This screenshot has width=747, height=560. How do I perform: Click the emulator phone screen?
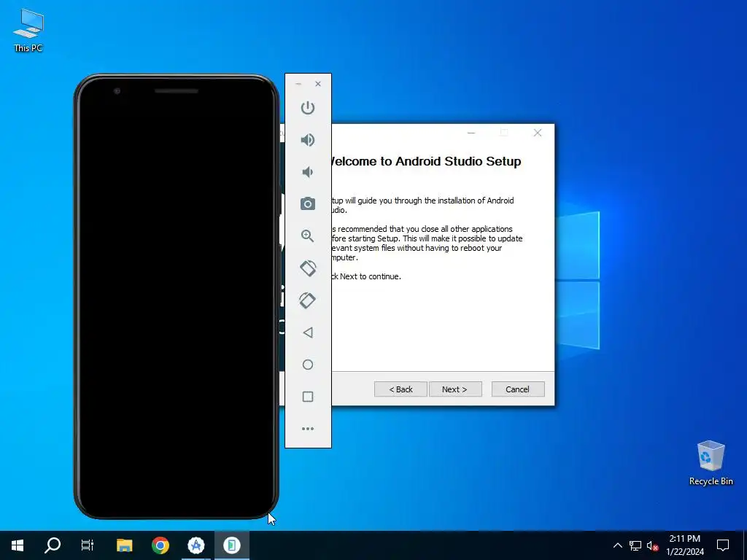pos(177,296)
